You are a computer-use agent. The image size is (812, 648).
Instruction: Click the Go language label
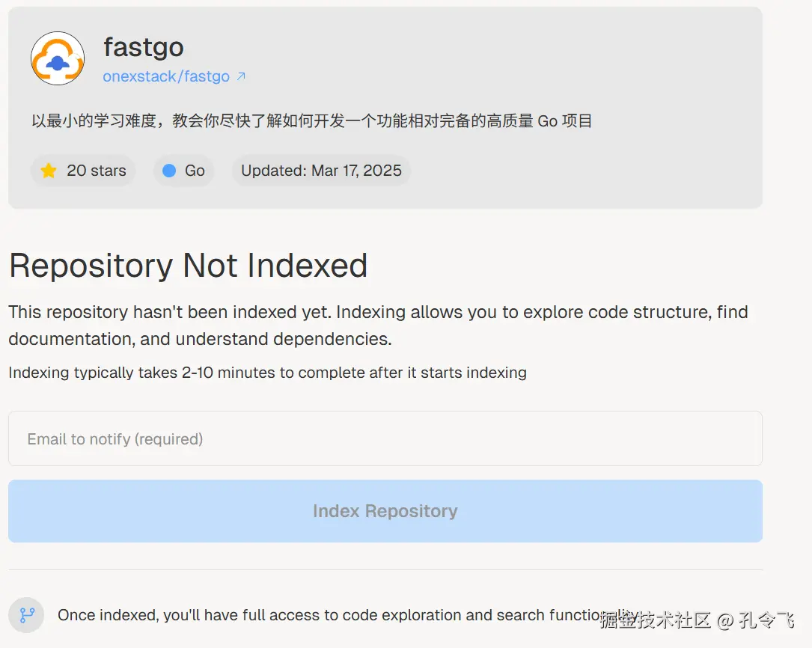(195, 171)
